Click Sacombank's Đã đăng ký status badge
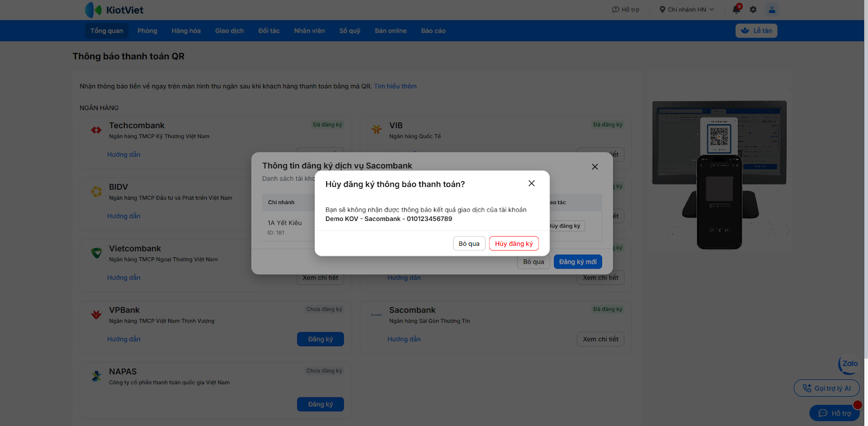Image resolution: width=868 pixels, height=426 pixels. (x=608, y=309)
